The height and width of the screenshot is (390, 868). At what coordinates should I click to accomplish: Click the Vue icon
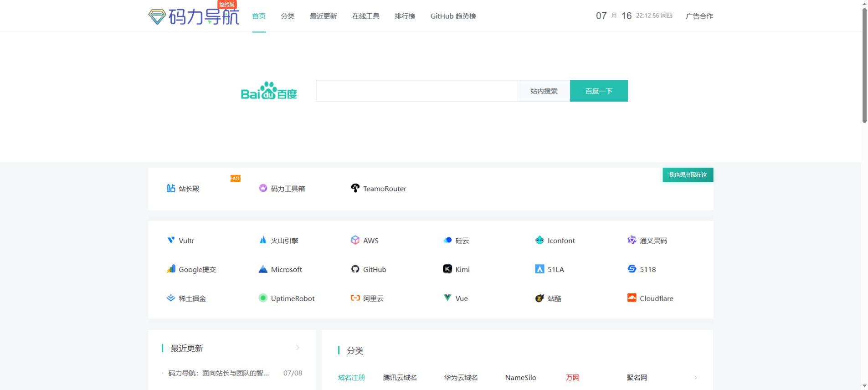(x=447, y=298)
